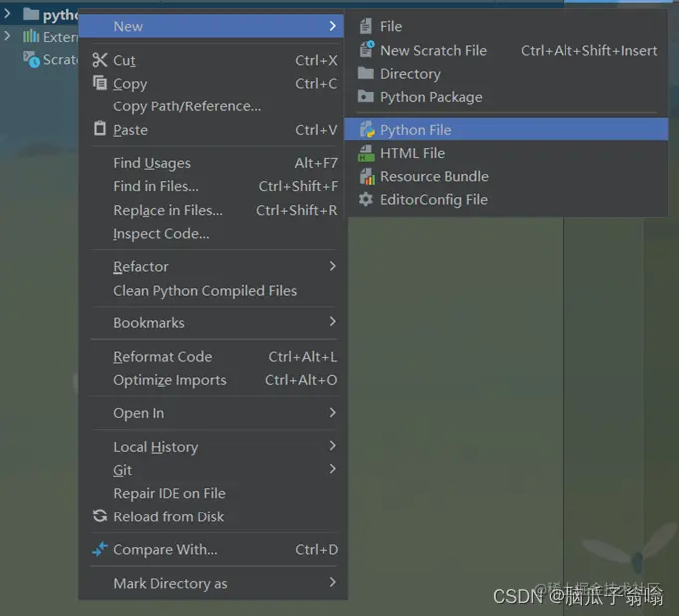The width and height of the screenshot is (679, 616).
Task: Click the Paste clipboard icon
Action: tap(100, 129)
